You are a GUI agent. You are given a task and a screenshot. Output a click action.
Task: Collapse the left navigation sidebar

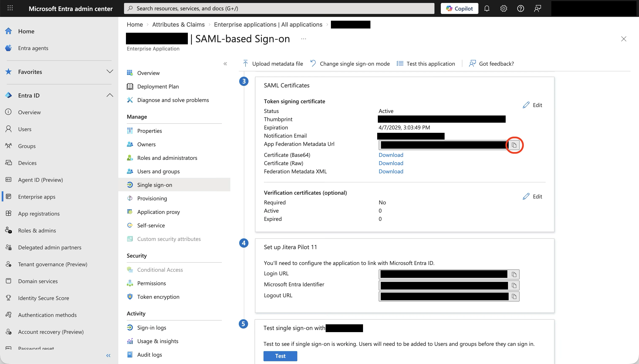coord(108,356)
